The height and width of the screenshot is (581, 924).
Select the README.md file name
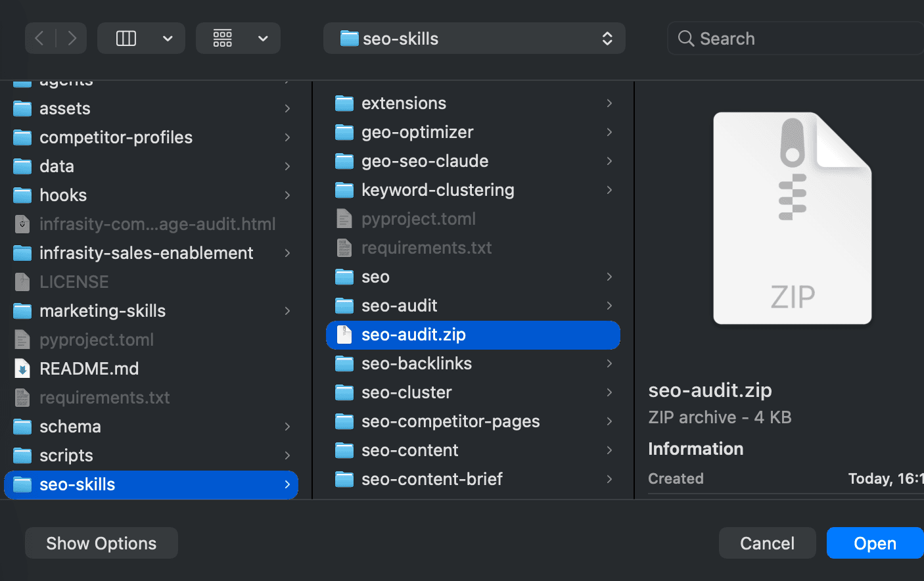pyautogui.click(x=89, y=369)
